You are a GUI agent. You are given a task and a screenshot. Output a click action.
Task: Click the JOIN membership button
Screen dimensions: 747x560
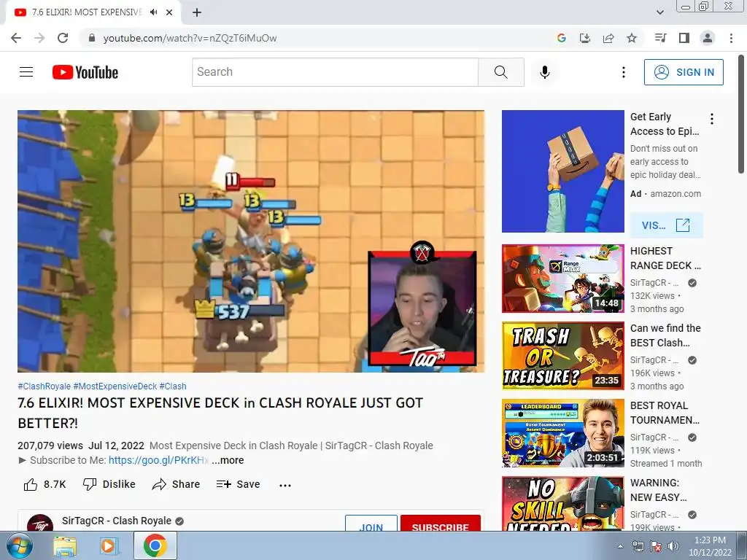coord(371,524)
